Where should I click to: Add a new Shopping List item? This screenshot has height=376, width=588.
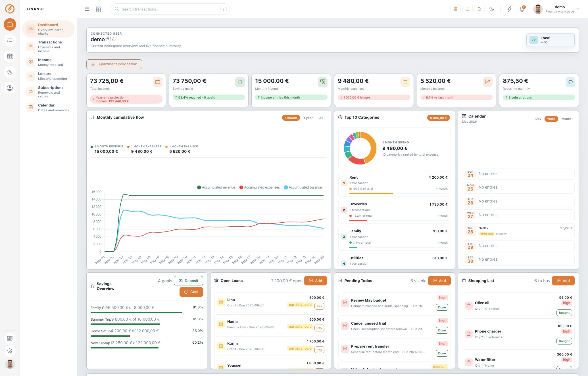point(563,281)
